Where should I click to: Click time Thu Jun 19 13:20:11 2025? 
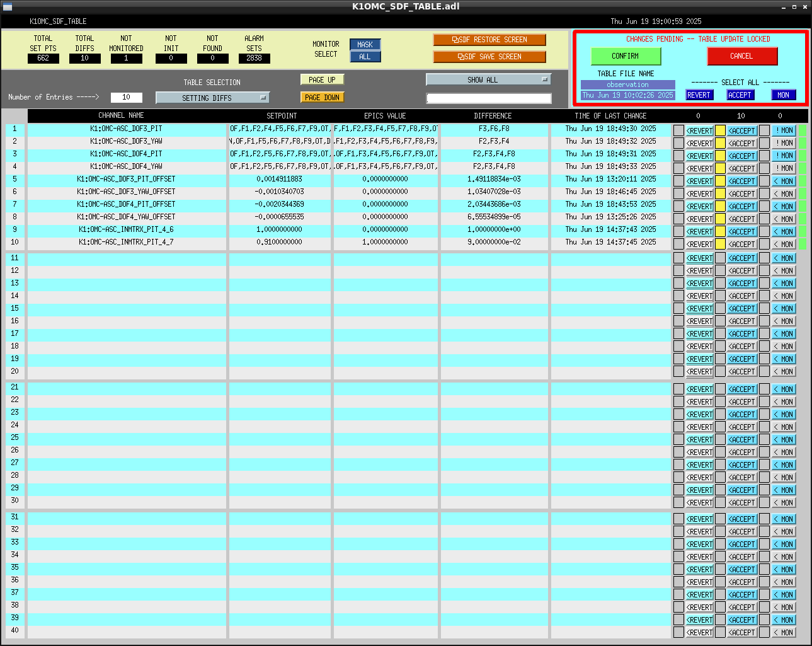(x=610, y=179)
